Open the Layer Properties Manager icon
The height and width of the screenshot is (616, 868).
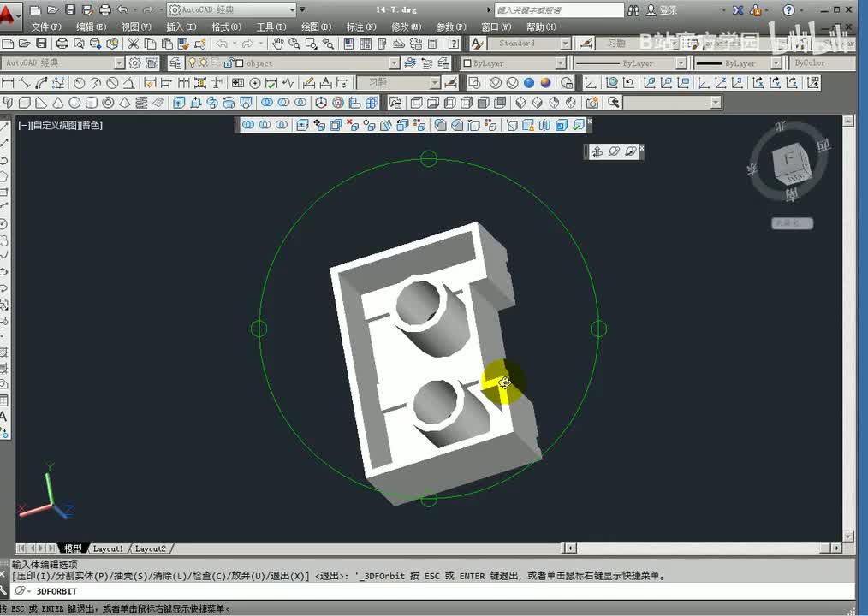tap(175, 63)
